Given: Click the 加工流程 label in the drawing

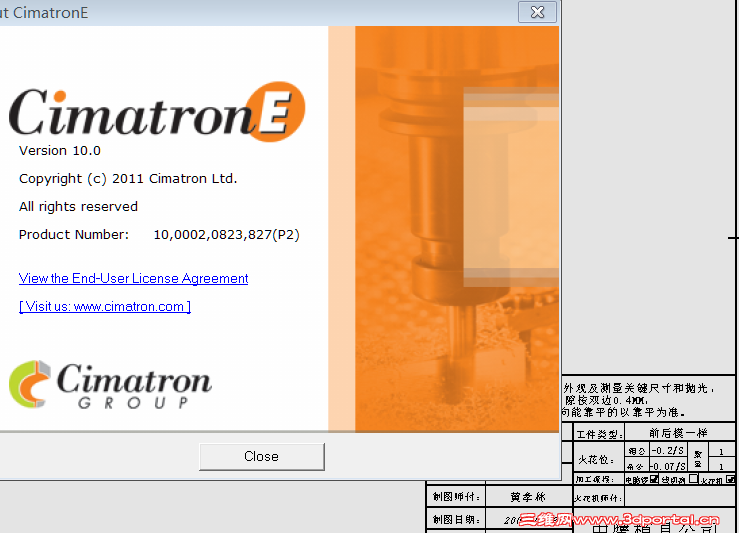Looking at the screenshot, I should [x=595, y=479].
